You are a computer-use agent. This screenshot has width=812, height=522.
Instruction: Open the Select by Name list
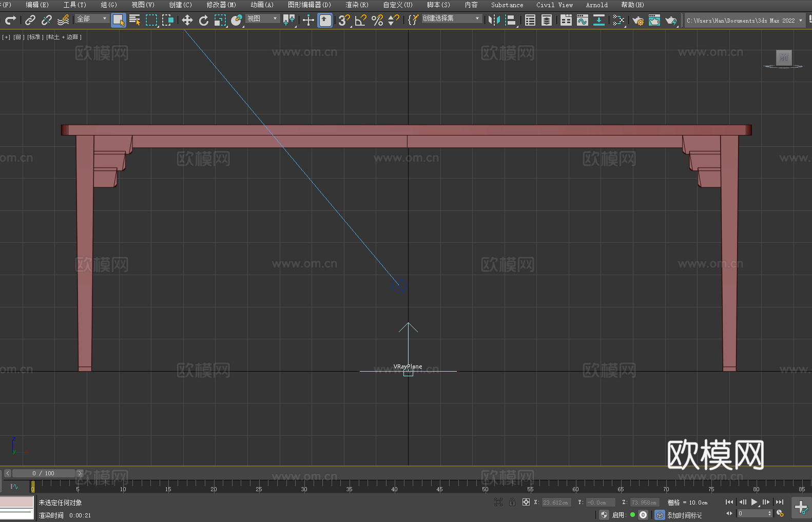tap(135, 20)
